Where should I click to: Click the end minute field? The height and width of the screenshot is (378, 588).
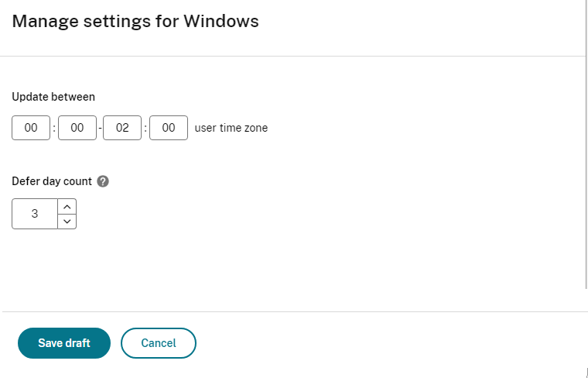click(169, 128)
